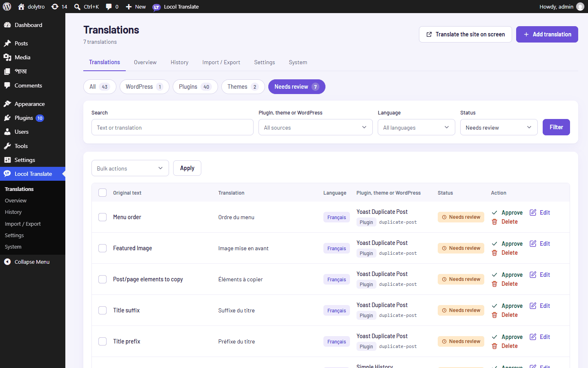588x368 pixels.
Task: Click the Add translation button
Action: coord(547,34)
